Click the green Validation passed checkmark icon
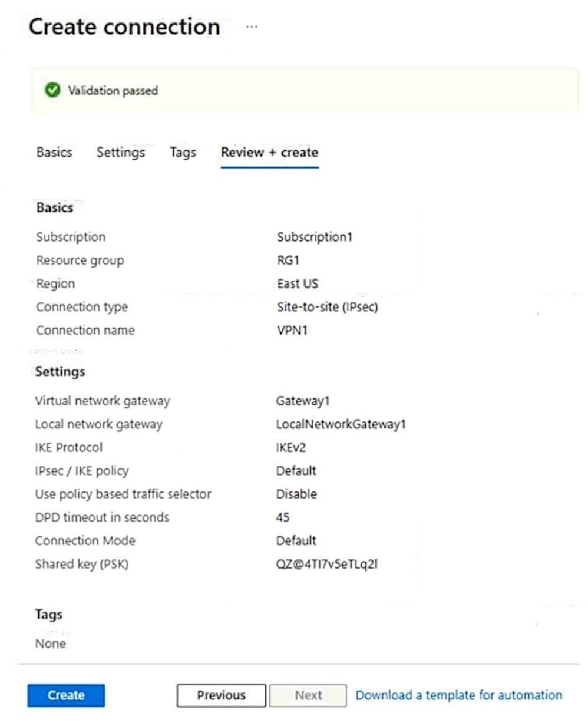 53,91
